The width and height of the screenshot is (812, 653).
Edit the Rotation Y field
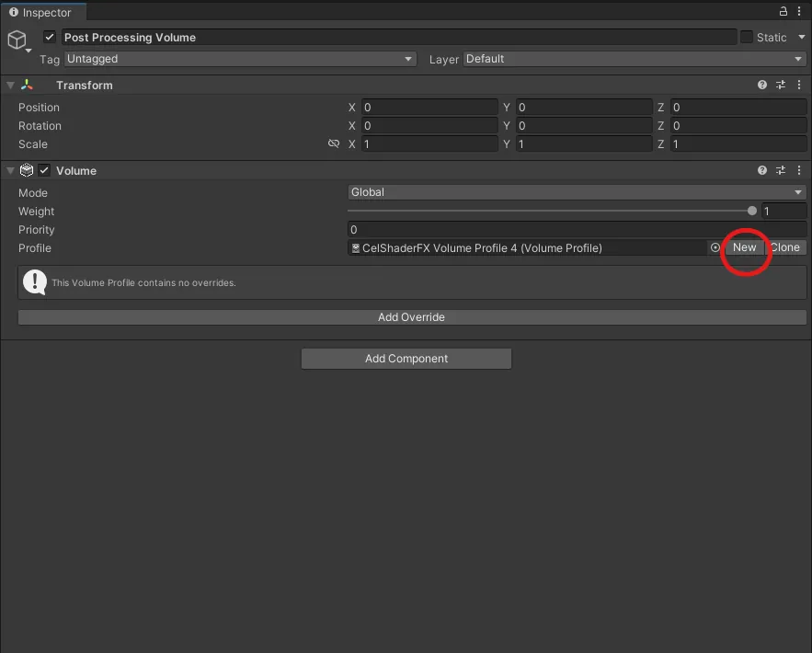tap(584, 125)
